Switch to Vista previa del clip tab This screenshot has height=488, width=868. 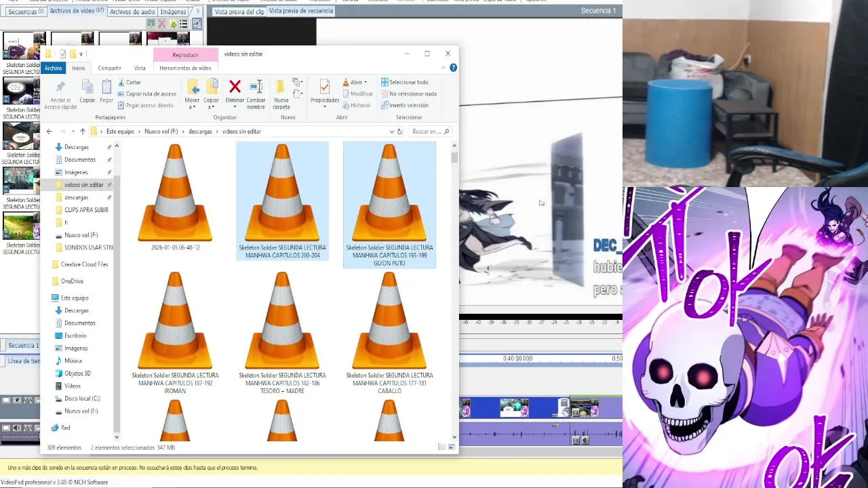point(239,12)
